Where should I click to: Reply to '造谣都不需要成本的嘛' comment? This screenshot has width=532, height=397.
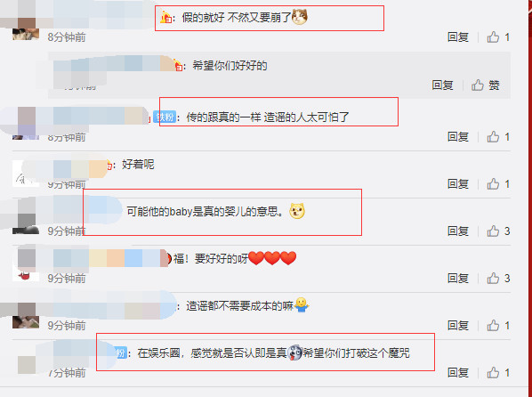coord(457,326)
